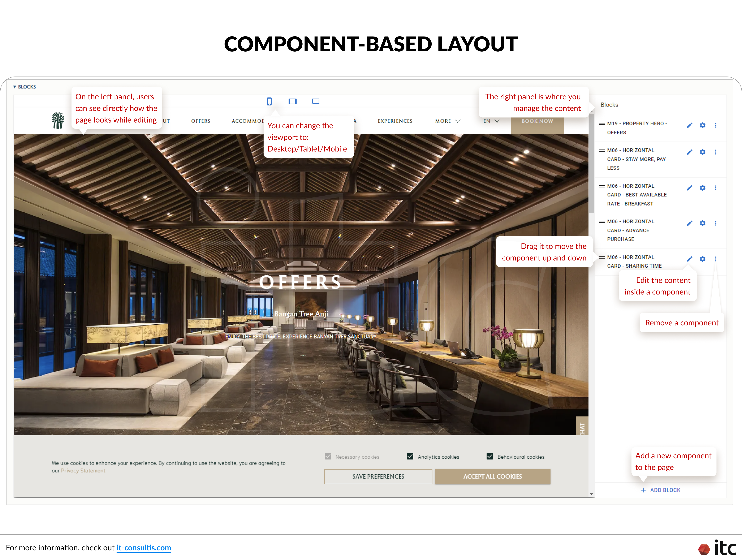Grab drag handle of Stay More, Pay Less
742x560 pixels.
click(602, 151)
